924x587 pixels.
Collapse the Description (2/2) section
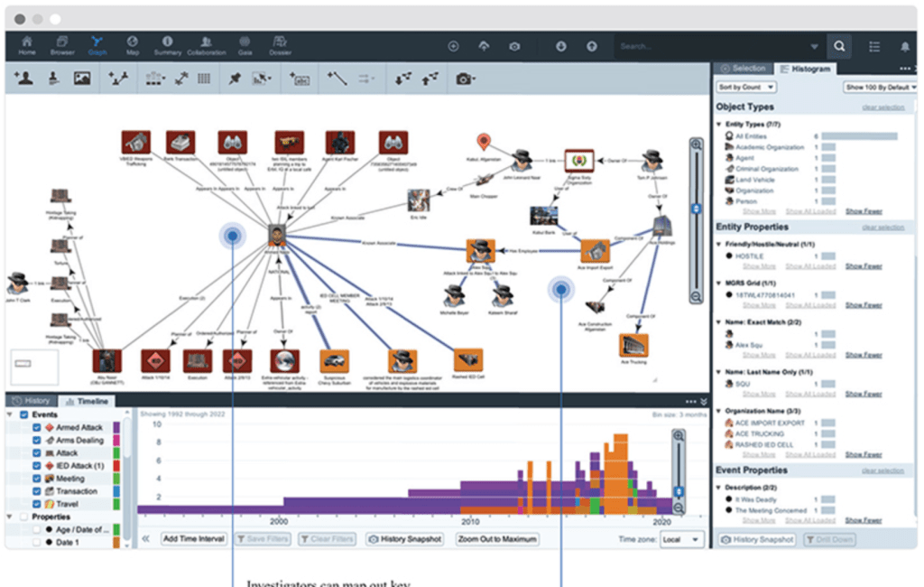click(719, 488)
